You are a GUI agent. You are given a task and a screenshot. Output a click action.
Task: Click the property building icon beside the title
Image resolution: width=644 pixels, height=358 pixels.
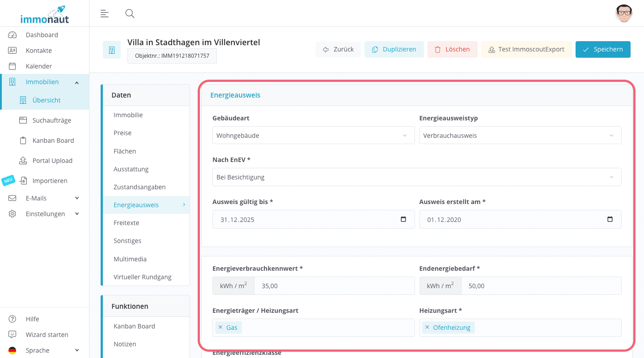pos(112,50)
